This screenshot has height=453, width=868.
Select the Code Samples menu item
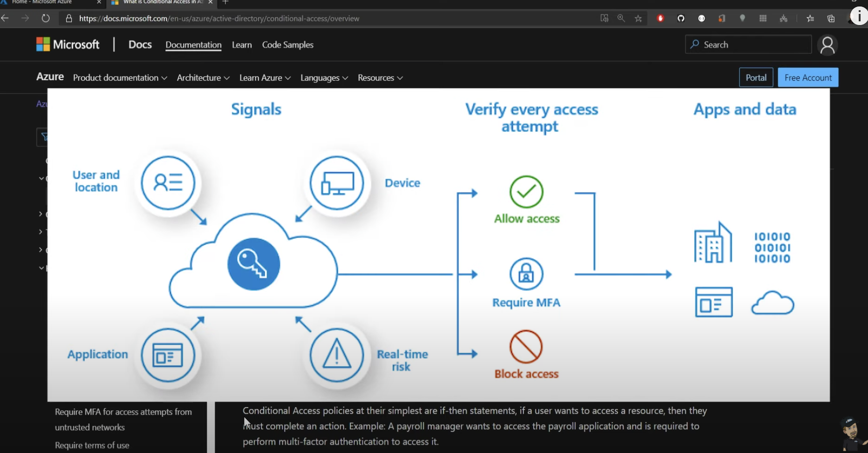[287, 45]
